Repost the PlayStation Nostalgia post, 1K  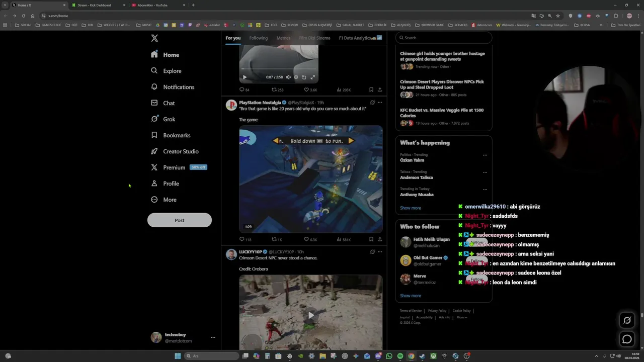click(x=277, y=239)
